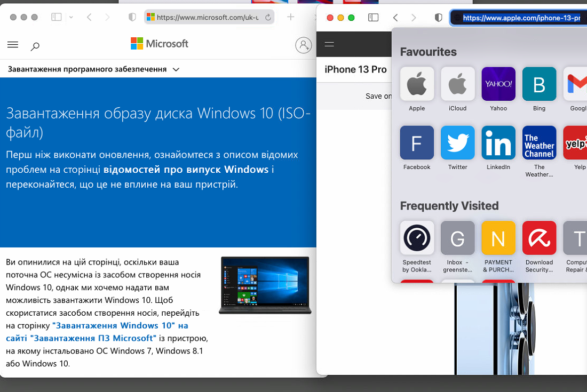The image size is (587, 392).
Task: Maximize the Apple Safari window
Action: (x=351, y=18)
